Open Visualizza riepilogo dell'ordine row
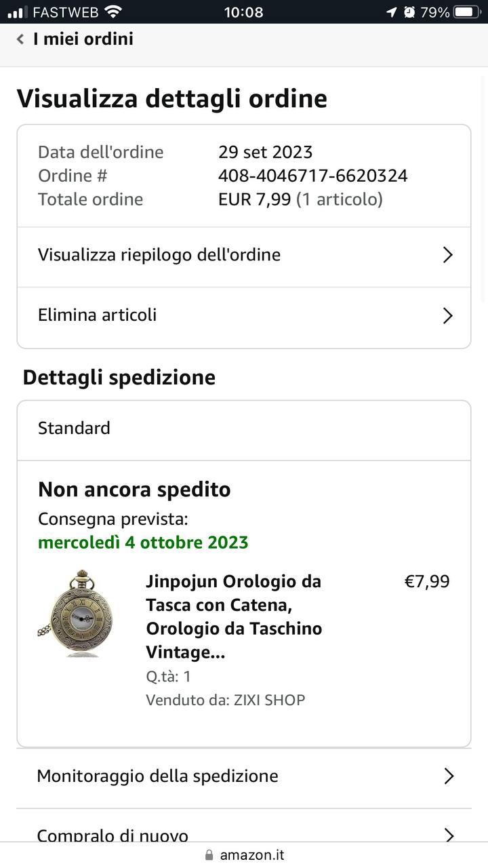488x868 pixels. tap(159, 255)
